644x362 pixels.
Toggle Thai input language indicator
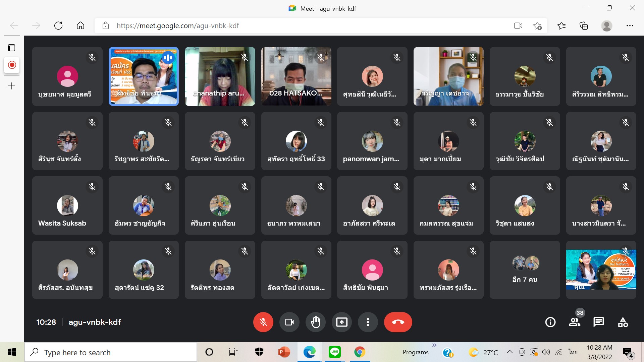[x=573, y=352]
